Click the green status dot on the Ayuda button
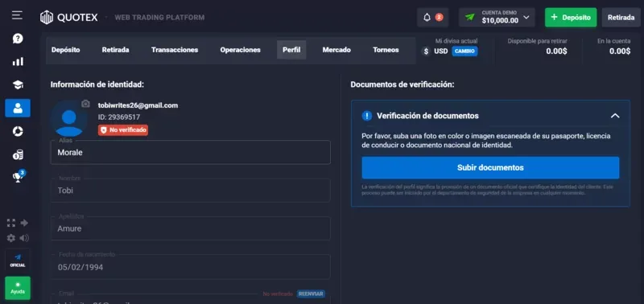Image resolution: width=644 pixels, height=304 pixels. point(18,285)
